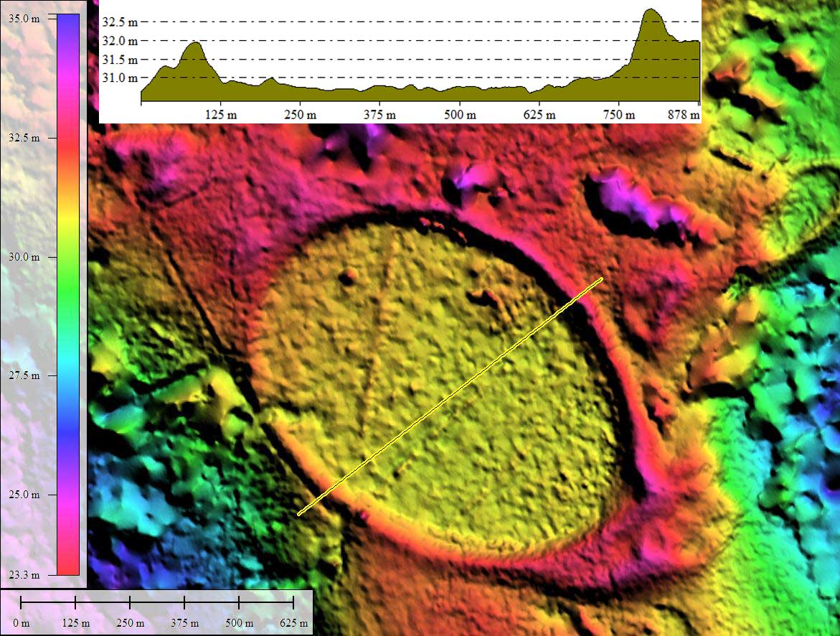Screen dimensions: 840x636
Task: Click the 625 m distance label in profile chart
Action: click(x=539, y=115)
